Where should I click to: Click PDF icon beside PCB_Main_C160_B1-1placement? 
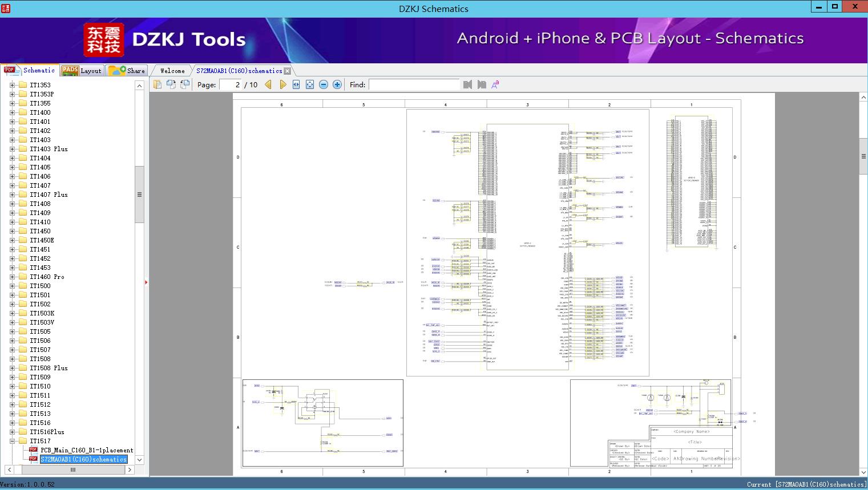pyautogui.click(x=33, y=450)
